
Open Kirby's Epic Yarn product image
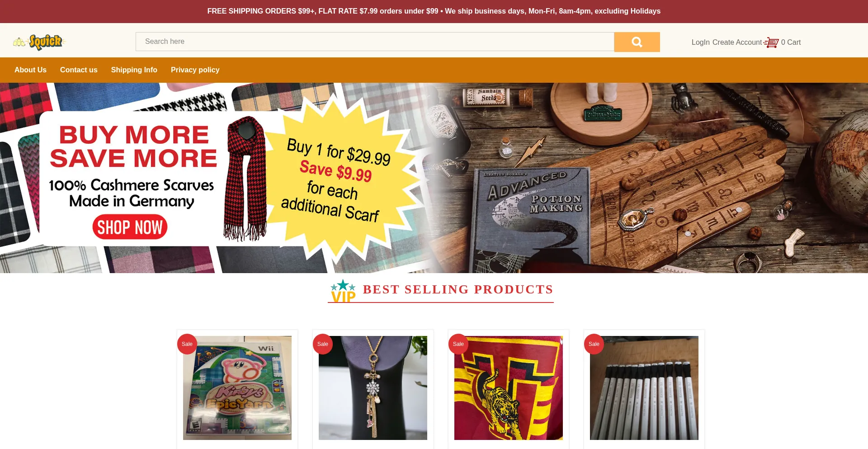pyautogui.click(x=237, y=388)
